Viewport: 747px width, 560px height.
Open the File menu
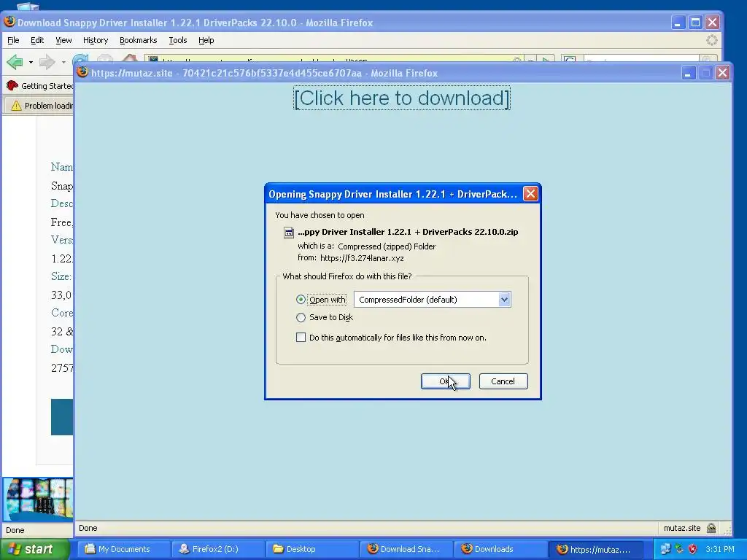(x=13, y=41)
